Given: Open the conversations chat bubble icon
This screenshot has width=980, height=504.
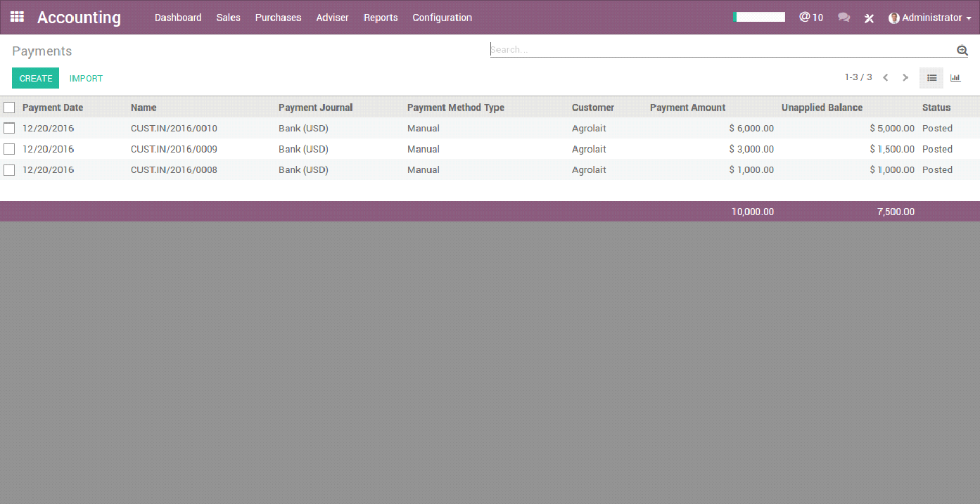Looking at the screenshot, I should (844, 18).
